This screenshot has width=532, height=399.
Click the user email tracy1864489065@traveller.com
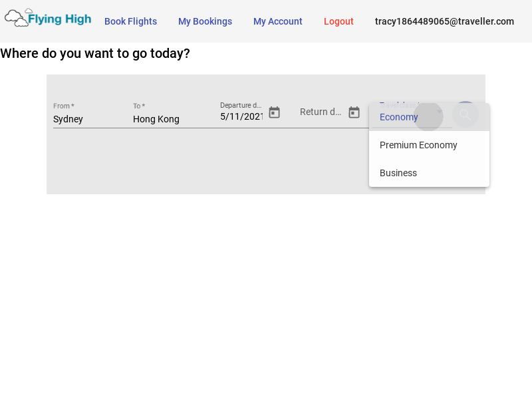[444, 21]
